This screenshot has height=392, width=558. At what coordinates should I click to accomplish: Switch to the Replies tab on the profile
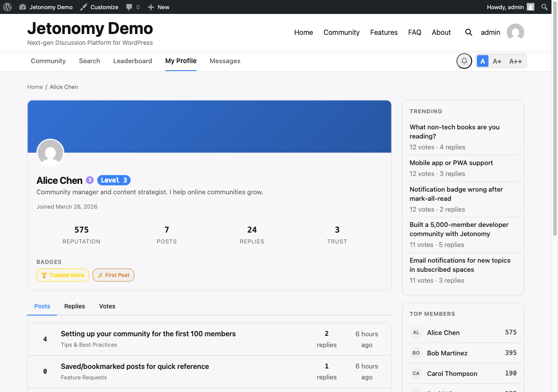(x=74, y=306)
